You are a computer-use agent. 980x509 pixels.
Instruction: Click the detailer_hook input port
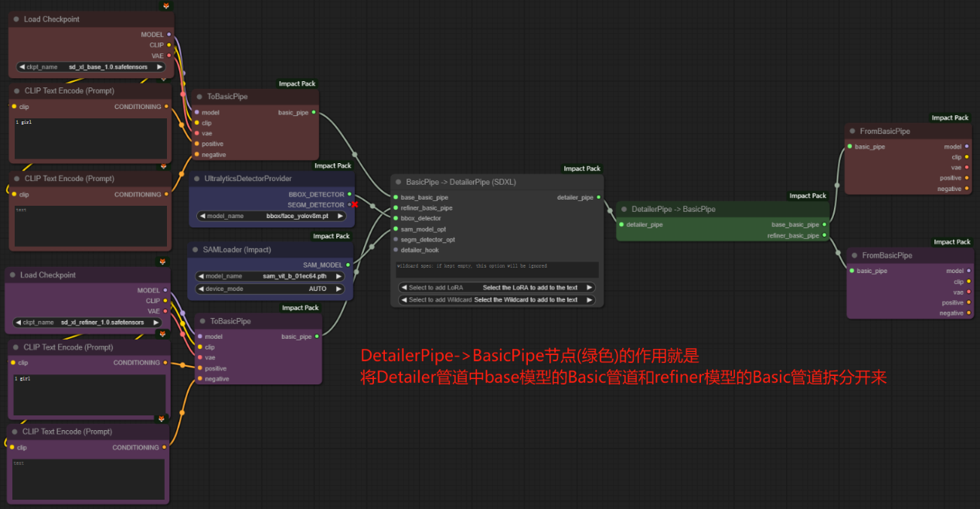tap(395, 250)
